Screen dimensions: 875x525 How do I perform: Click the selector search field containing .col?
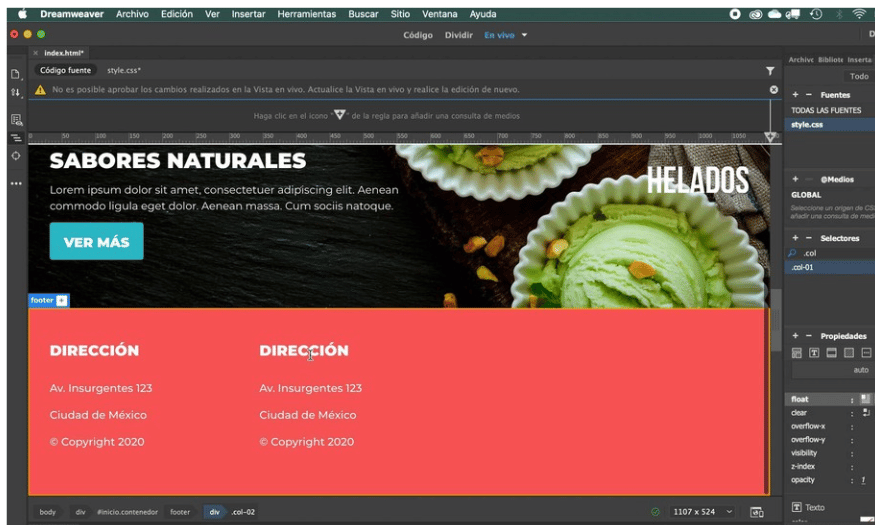(x=830, y=253)
